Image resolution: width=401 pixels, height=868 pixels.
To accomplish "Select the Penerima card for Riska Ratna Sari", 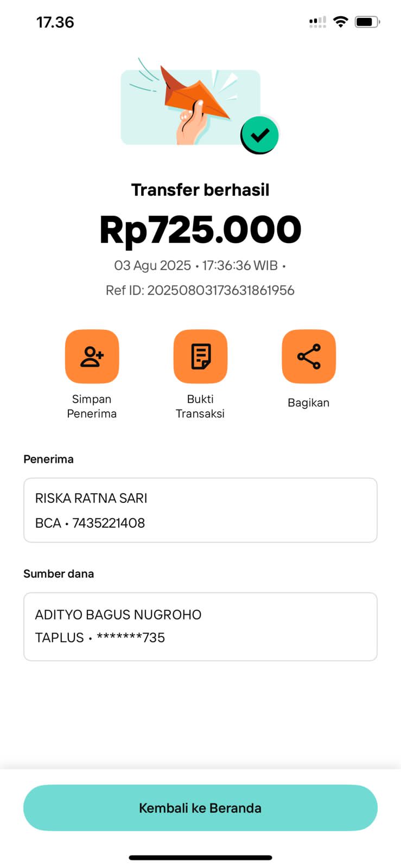I will 200,510.
